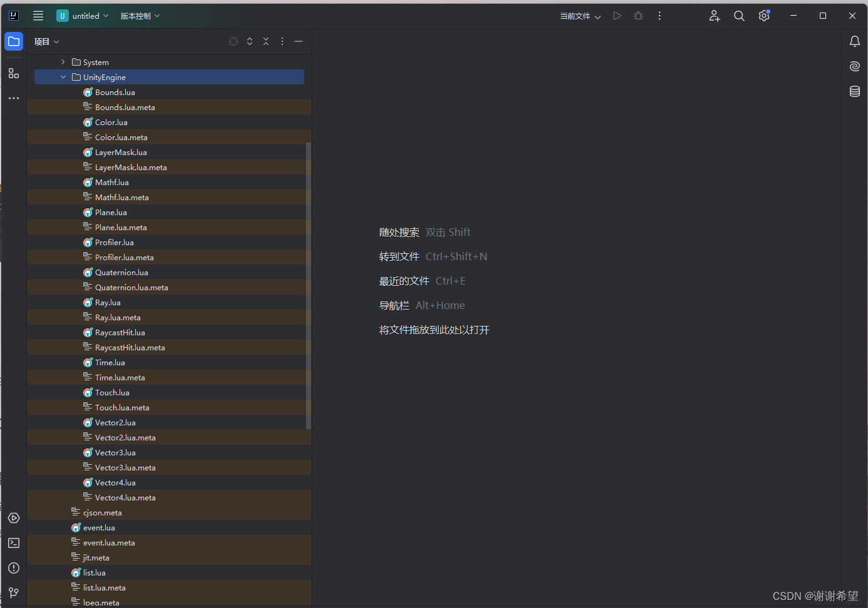Select the Vector3.lua file

click(x=116, y=452)
